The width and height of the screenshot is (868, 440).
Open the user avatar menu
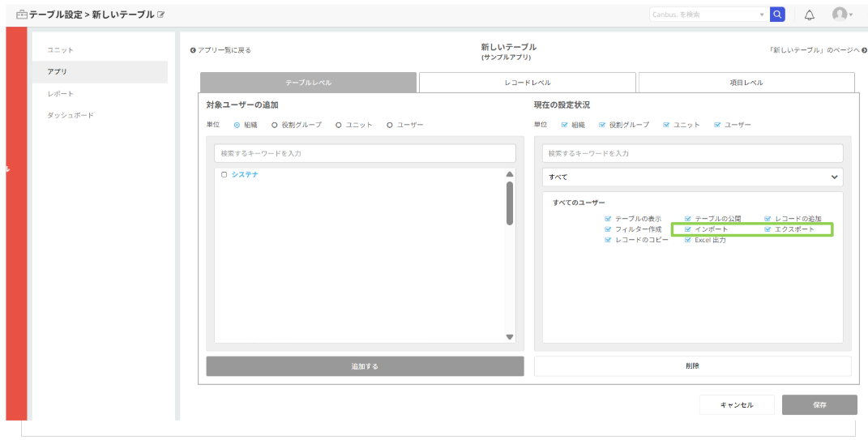[842, 15]
